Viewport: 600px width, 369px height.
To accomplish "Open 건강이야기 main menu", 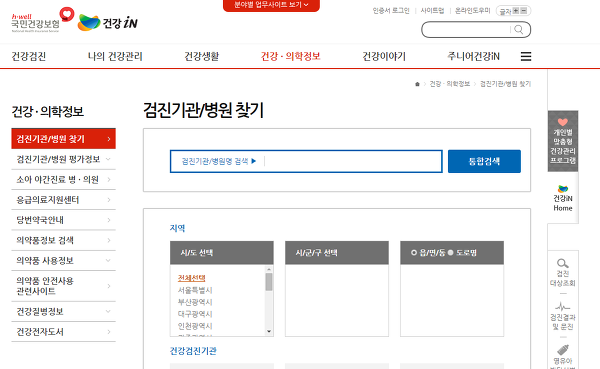I will pyautogui.click(x=384, y=56).
